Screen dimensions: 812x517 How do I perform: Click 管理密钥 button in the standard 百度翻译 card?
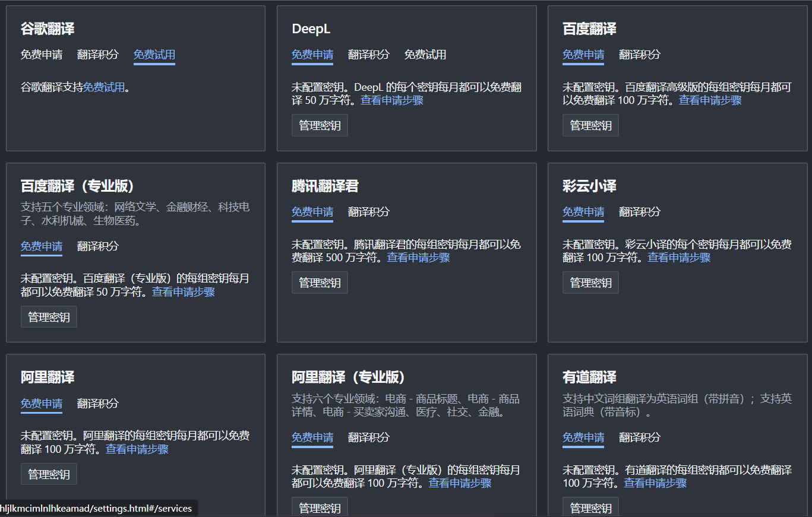click(x=590, y=125)
